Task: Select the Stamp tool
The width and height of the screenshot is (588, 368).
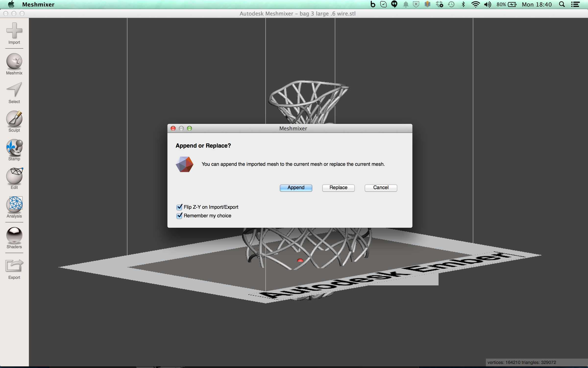Action: click(14, 149)
